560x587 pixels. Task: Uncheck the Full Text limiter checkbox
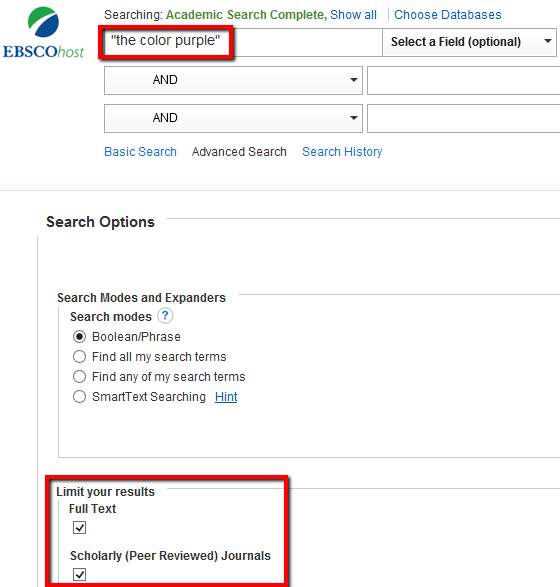[79, 527]
